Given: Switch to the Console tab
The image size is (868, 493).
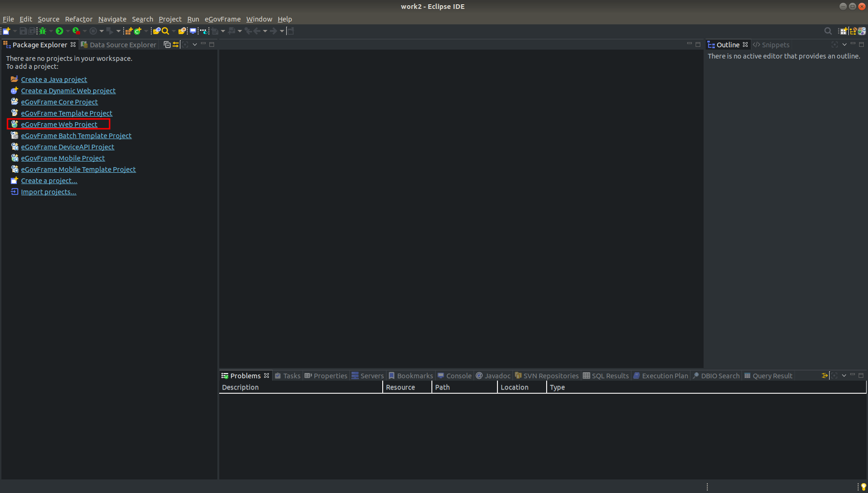Looking at the screenshot, I should click(x=454, y=375).
